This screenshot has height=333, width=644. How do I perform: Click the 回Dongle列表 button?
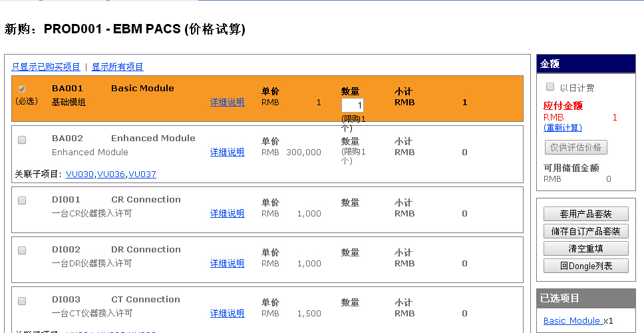point(585,266)
